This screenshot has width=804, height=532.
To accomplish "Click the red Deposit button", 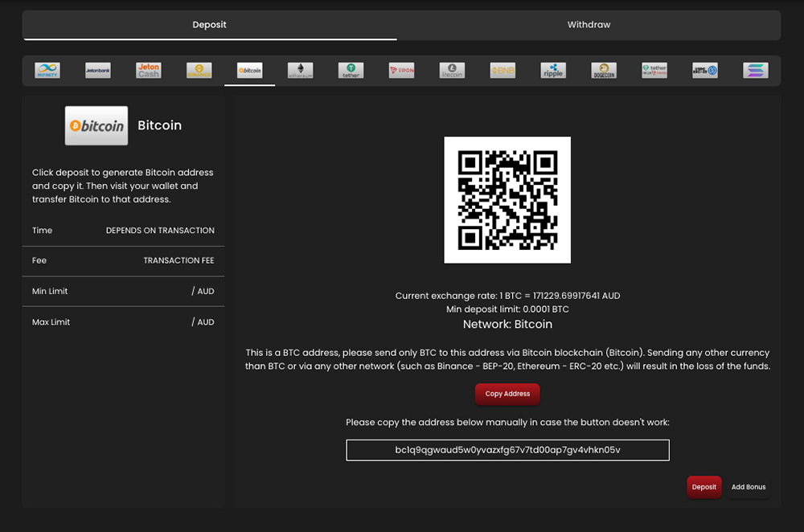I will tap(704, 487).
